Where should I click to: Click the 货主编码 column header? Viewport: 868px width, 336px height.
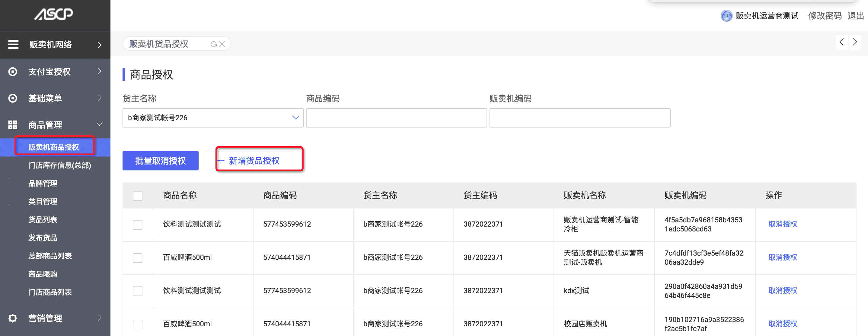480,195
